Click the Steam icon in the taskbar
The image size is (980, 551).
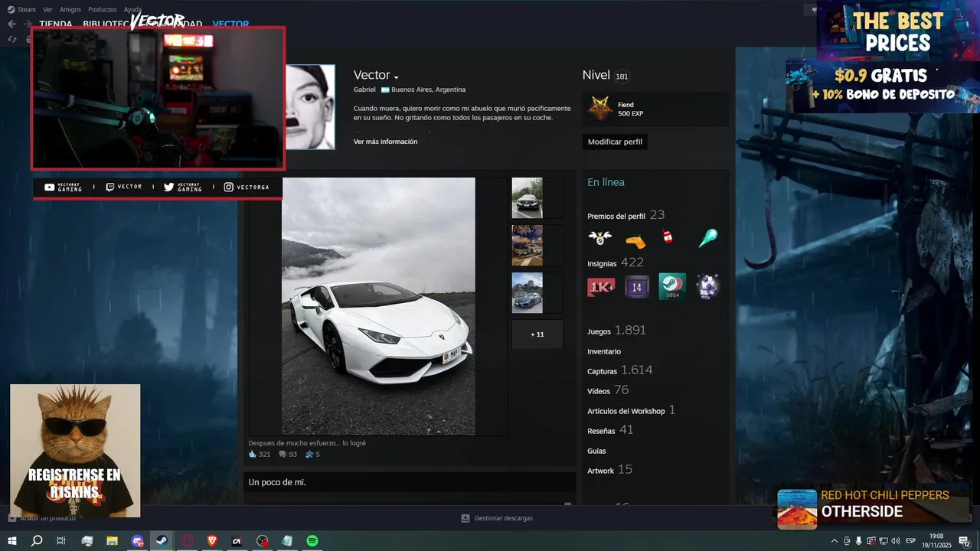pos(162,540)
